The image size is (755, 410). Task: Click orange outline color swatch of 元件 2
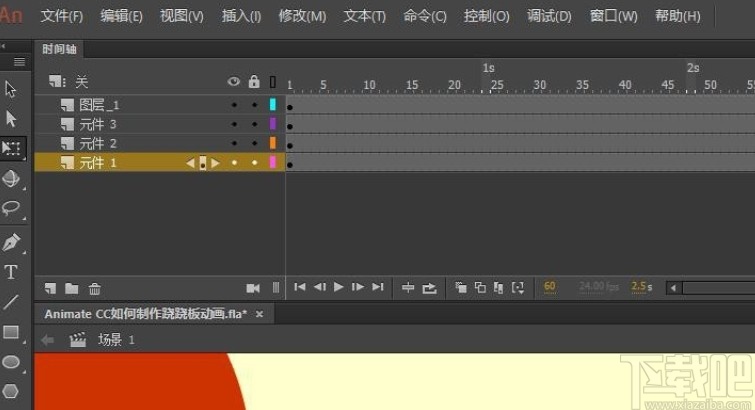273,143
